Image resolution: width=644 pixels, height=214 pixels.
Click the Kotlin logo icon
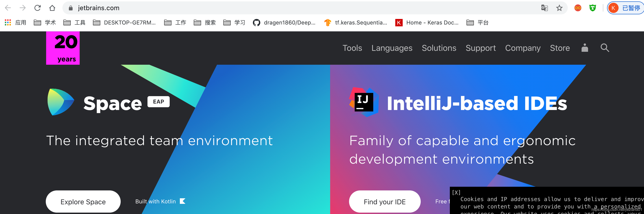pos(183,201)
